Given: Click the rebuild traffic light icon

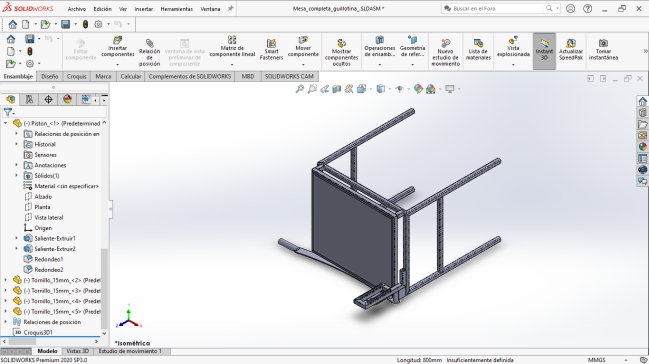Looking at the screenshot, I should pyautogui.click(x=85, y=24).
